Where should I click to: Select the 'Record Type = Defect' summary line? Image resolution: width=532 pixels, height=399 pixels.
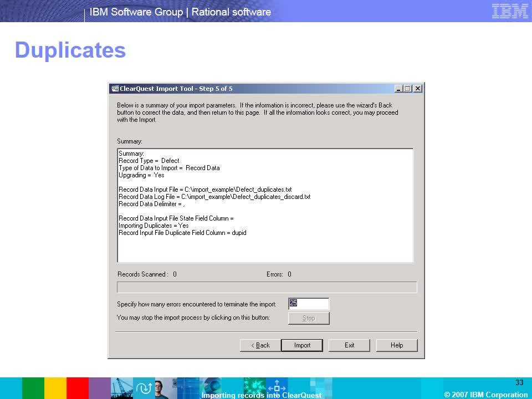[149, 161]
